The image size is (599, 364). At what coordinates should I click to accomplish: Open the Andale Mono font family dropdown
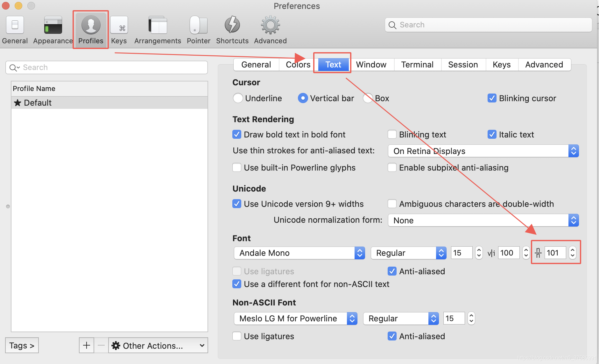coord(299,253)
